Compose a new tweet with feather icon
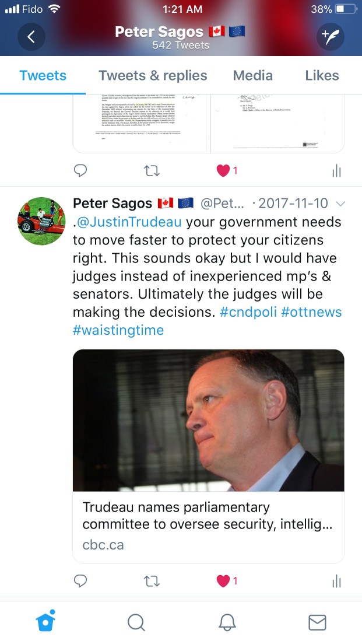362x644 pixels. click(331, 37)
